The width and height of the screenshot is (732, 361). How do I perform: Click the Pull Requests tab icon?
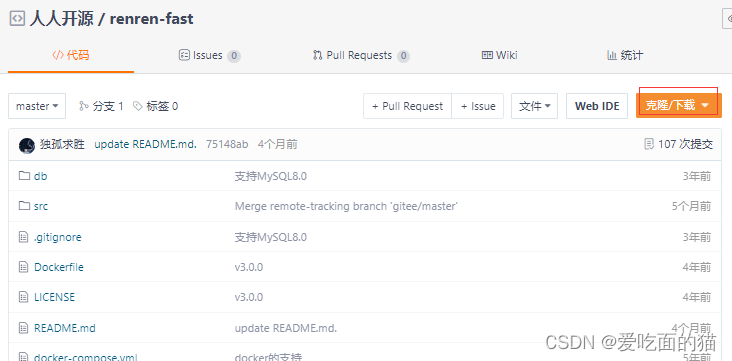[x=317, y=56]
